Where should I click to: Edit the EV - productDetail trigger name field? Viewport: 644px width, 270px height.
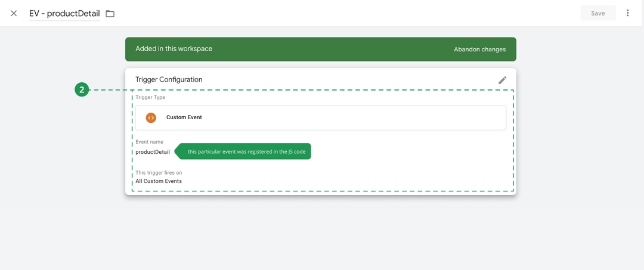point(64,14)
